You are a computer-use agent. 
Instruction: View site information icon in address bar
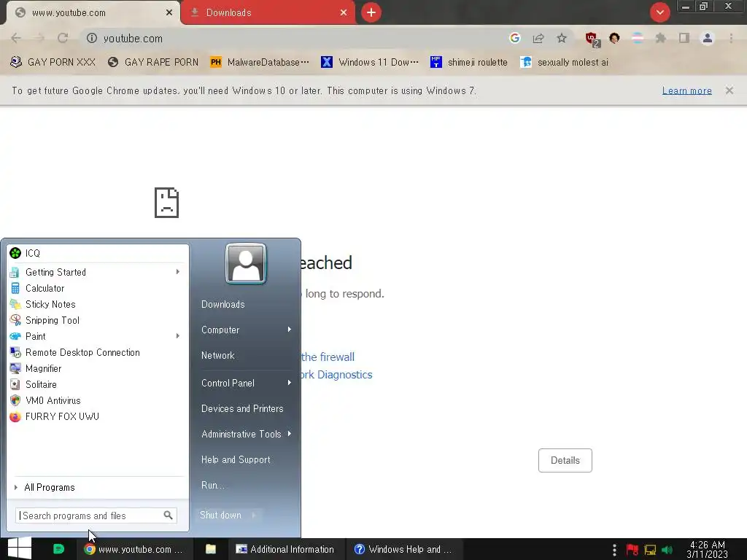(x=91, y=38)
